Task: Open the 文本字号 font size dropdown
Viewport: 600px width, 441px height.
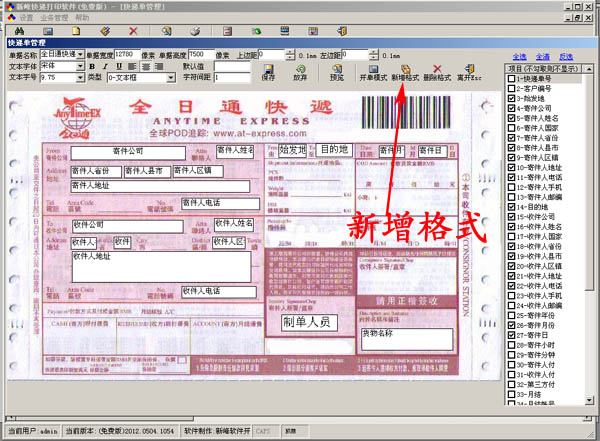Action: click(x=80, y=78)
